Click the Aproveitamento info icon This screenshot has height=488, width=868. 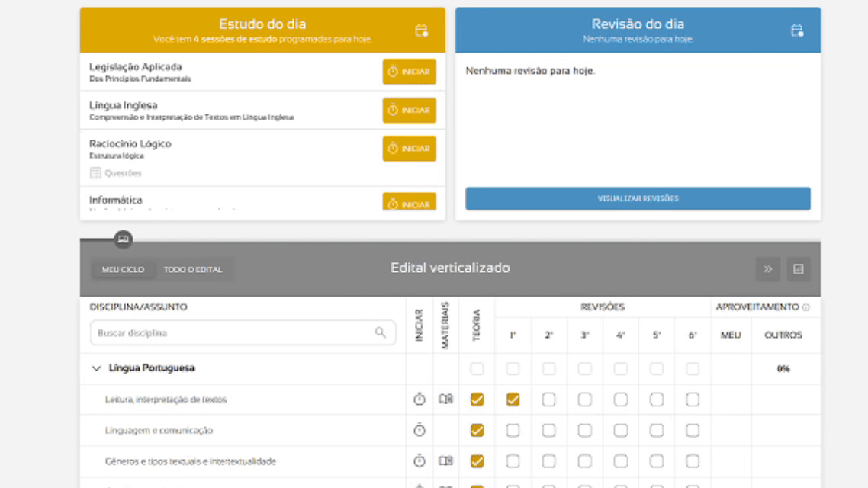806,307
